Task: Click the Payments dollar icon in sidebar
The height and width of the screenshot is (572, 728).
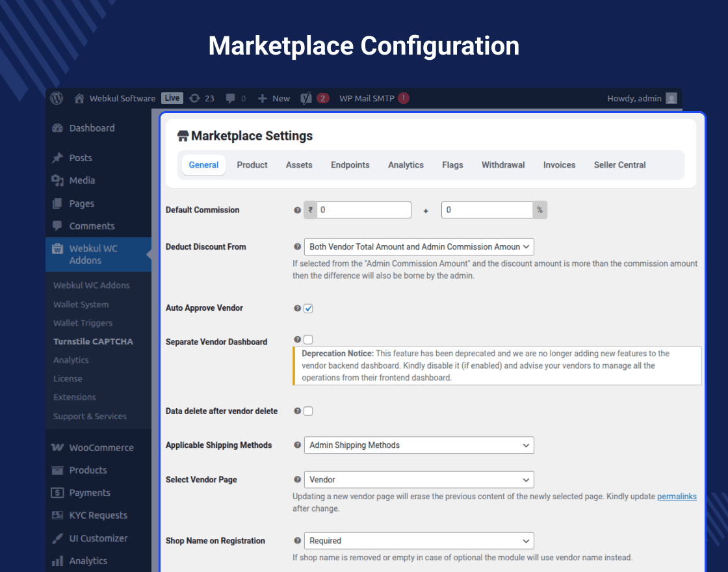Action: [x=58, y=493]
